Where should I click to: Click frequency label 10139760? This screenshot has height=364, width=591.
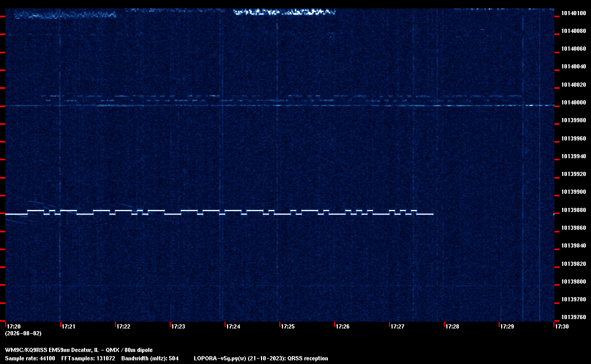tap(574, 317)
